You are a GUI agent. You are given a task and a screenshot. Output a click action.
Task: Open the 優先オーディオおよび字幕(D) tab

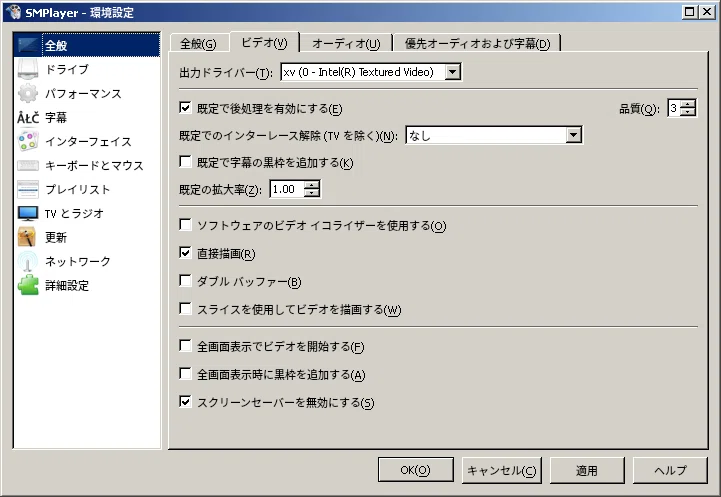point(477,44)
